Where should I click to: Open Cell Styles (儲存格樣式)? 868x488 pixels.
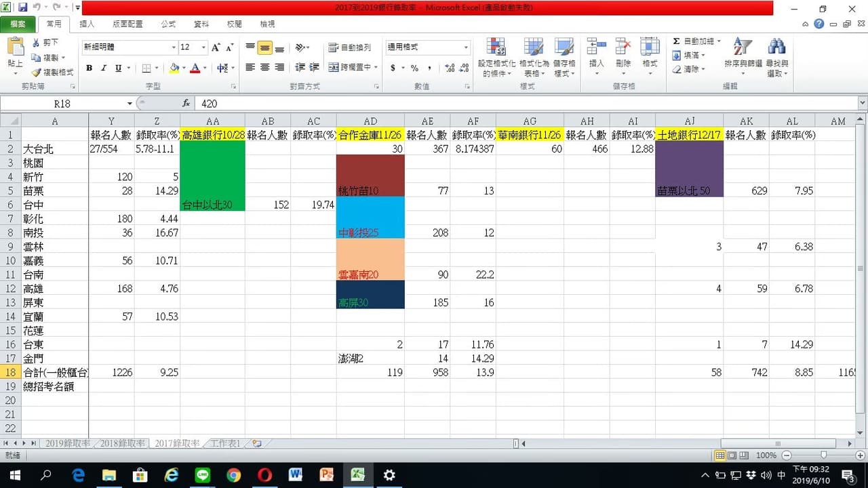pos(564,58)
